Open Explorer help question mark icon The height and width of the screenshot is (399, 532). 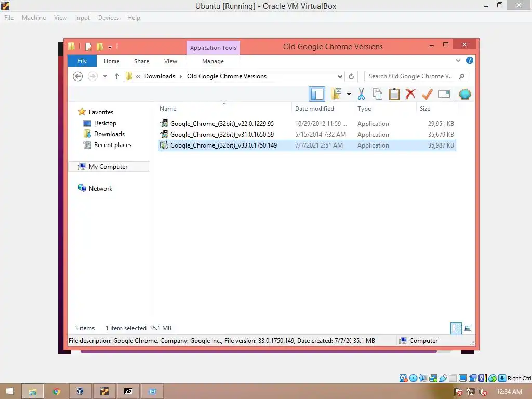pyautogui.click(x=470, y=60)
